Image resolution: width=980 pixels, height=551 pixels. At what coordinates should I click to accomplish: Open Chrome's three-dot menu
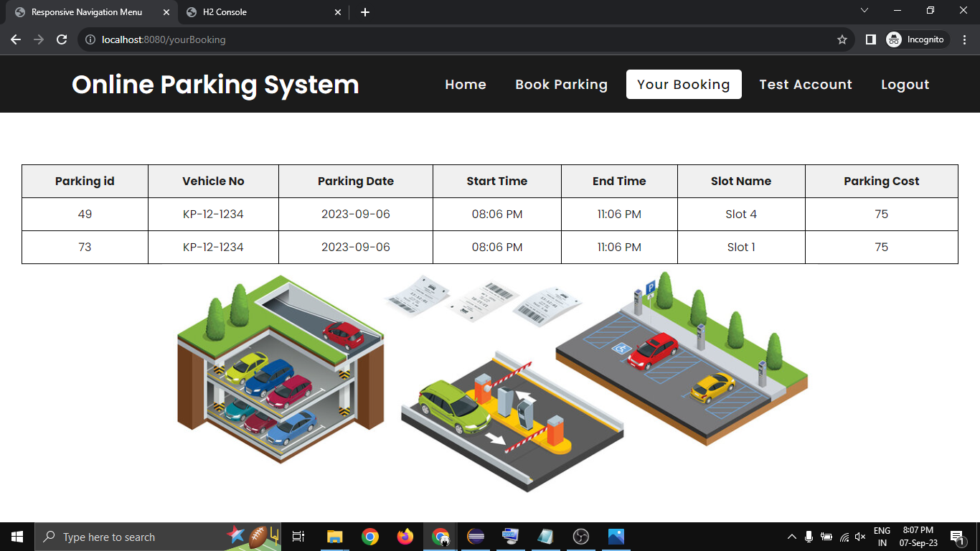tap(965, 39)
